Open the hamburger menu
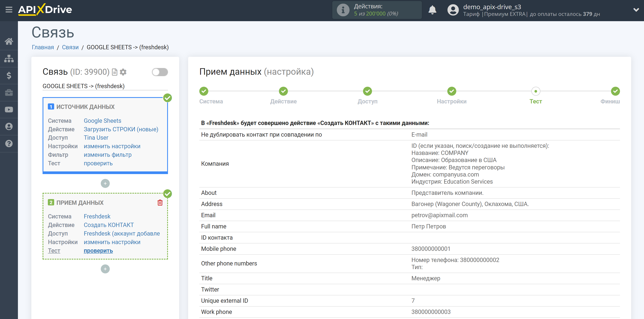Screen dimensions: 644x319 coord(9,10)
